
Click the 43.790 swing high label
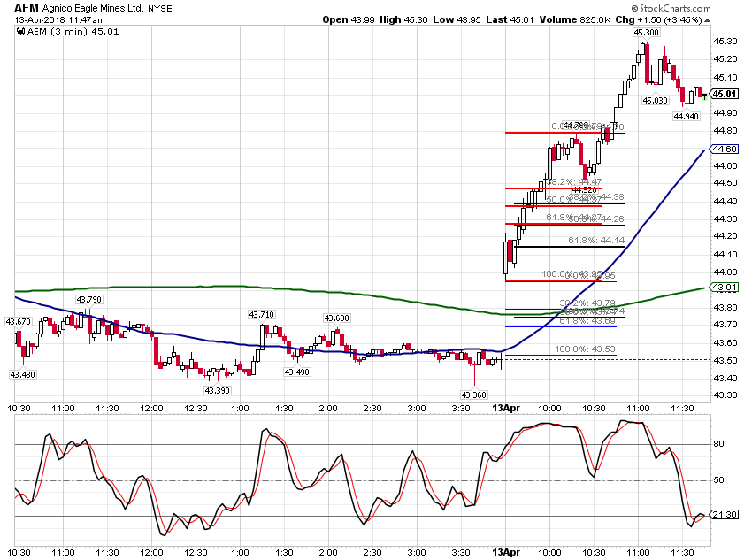pos(88,299)
